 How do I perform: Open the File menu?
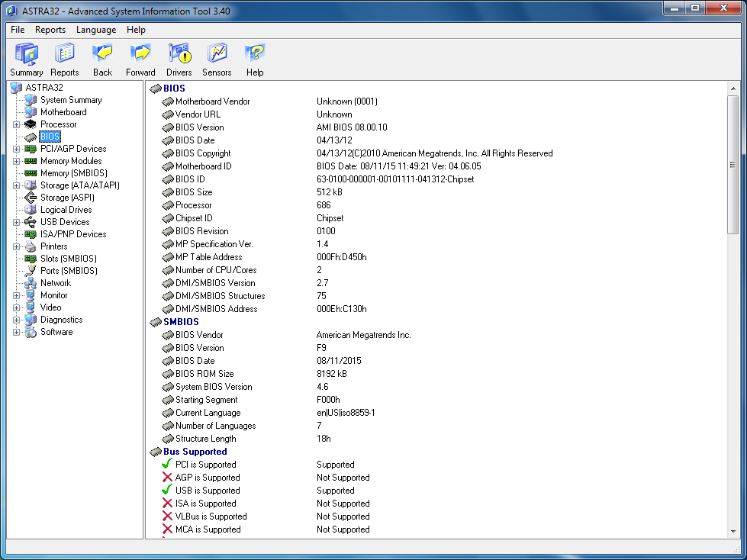18,30
